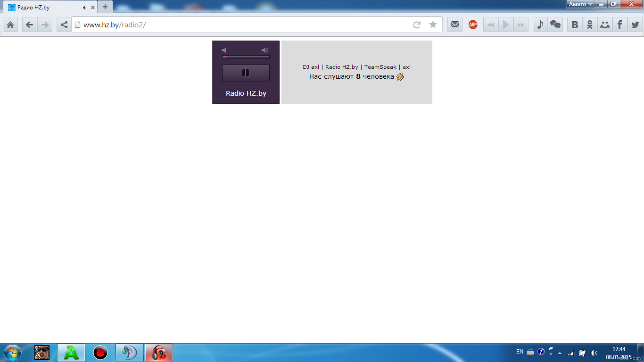This screenshot has height=362, width=644.
Task: Click the 'Нас слушают 8 человека' text
Action: tap(352, 76)
